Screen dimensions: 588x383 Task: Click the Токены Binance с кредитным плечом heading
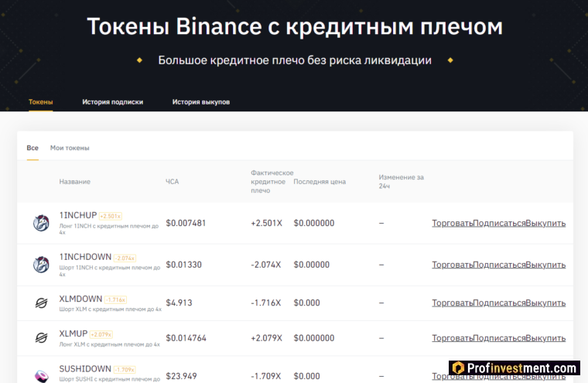click(x=294, y=26)
